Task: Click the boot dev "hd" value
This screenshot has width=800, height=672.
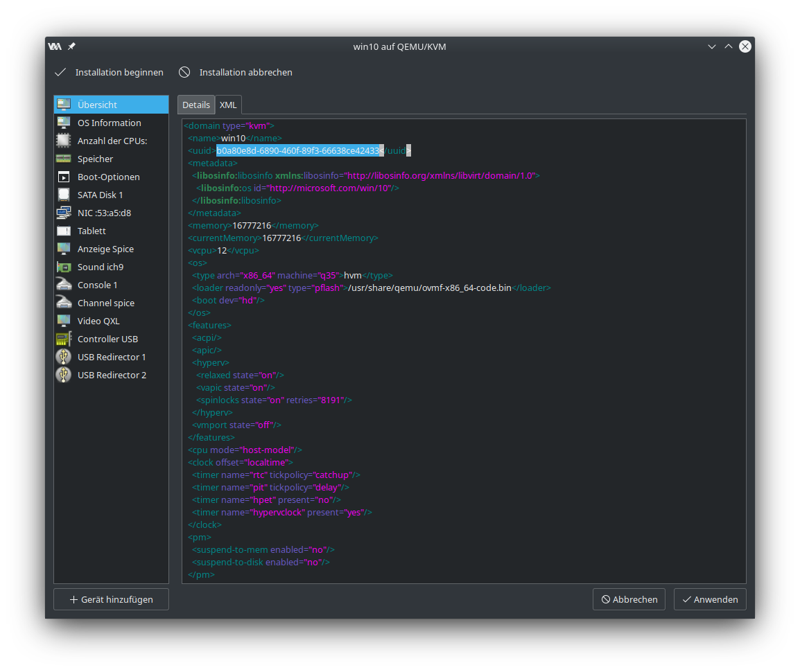Action: (248, 300)
